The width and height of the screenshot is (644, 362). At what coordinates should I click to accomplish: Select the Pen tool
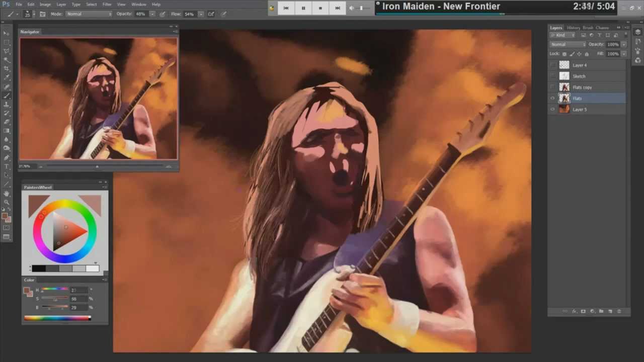point(7,157)
